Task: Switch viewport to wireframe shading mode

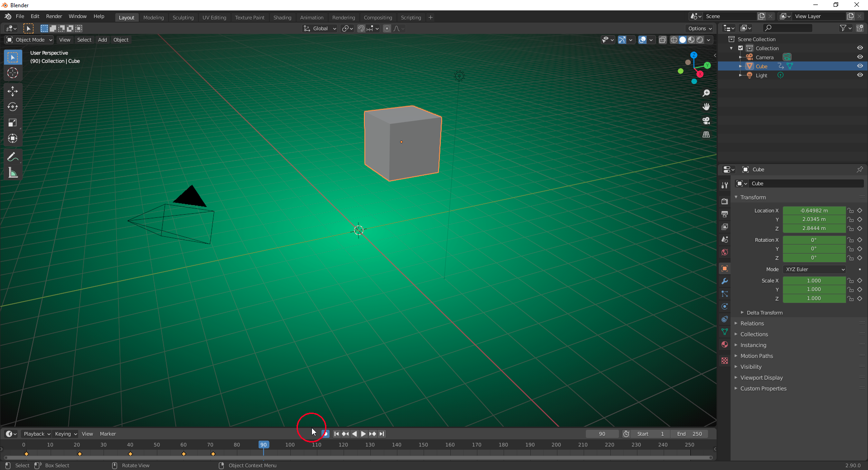Action: point(673,40)
